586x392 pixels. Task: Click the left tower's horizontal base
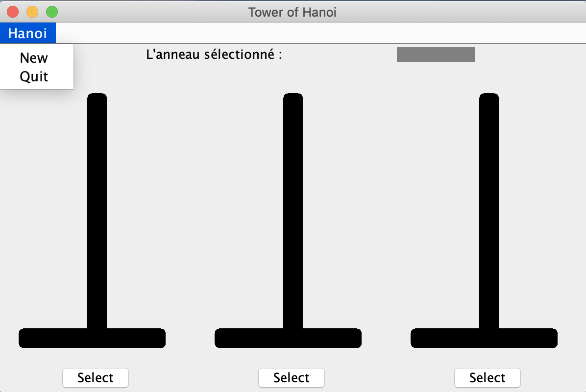[92, 338]
